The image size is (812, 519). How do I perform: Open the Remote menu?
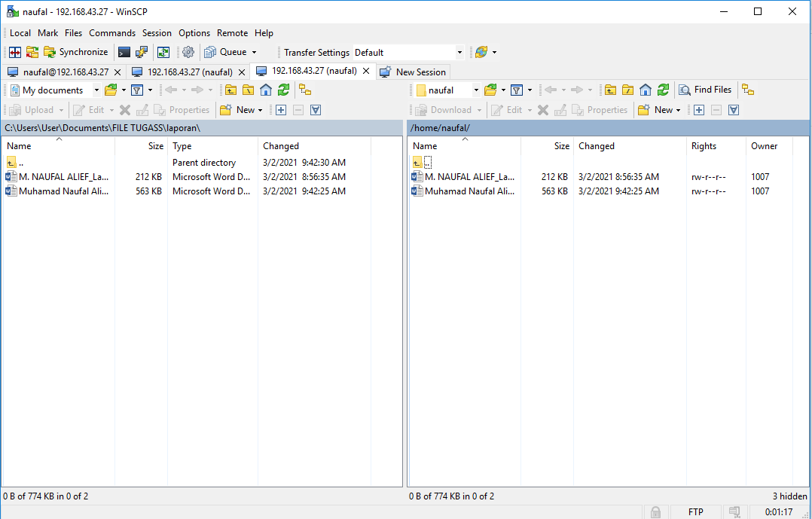[232, 33]
